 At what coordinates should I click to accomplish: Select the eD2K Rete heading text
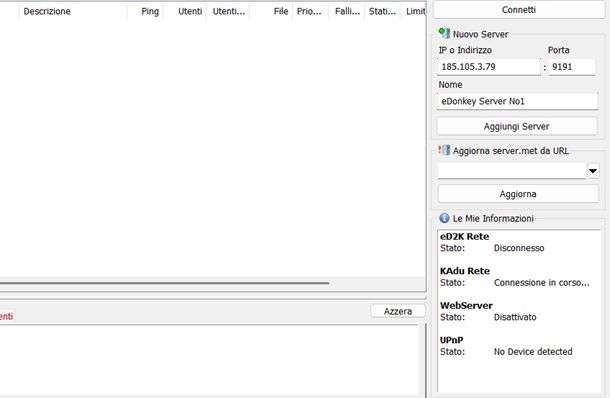465,237
